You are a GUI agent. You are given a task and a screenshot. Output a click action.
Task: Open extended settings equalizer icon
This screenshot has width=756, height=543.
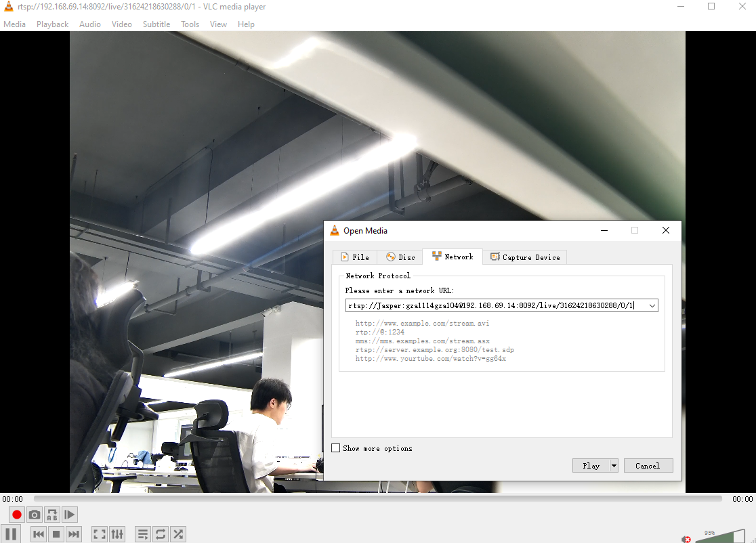click(x=117, y=534)
